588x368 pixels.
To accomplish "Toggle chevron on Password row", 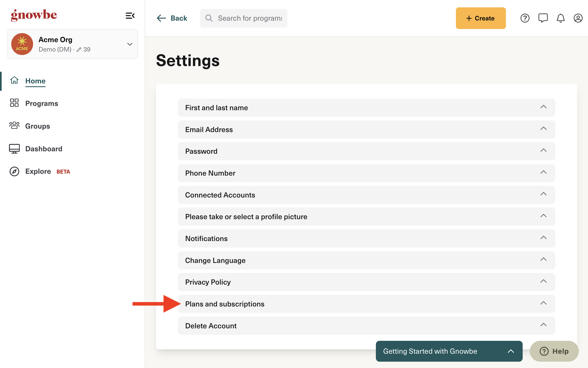I will [x=543, y=150].
